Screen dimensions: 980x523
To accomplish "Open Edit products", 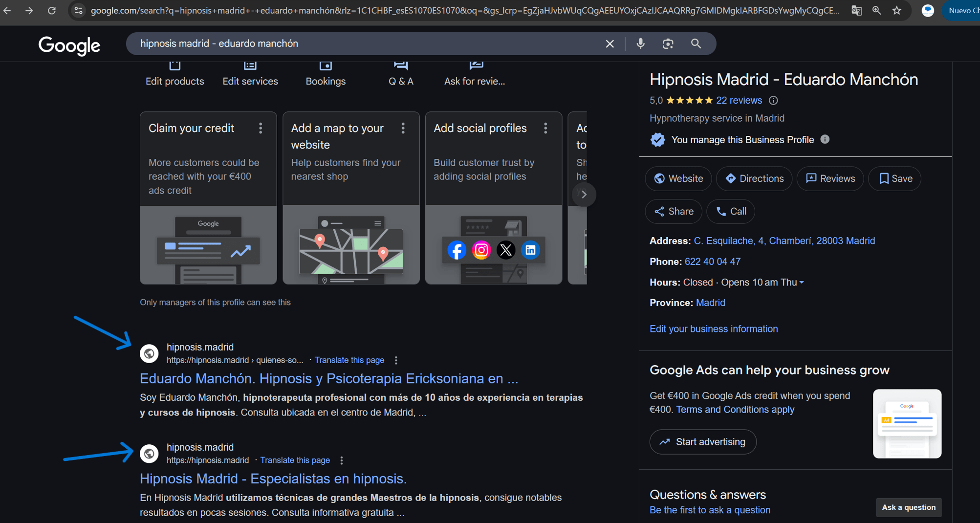I will pyautogui.click(x=174, y=75).
